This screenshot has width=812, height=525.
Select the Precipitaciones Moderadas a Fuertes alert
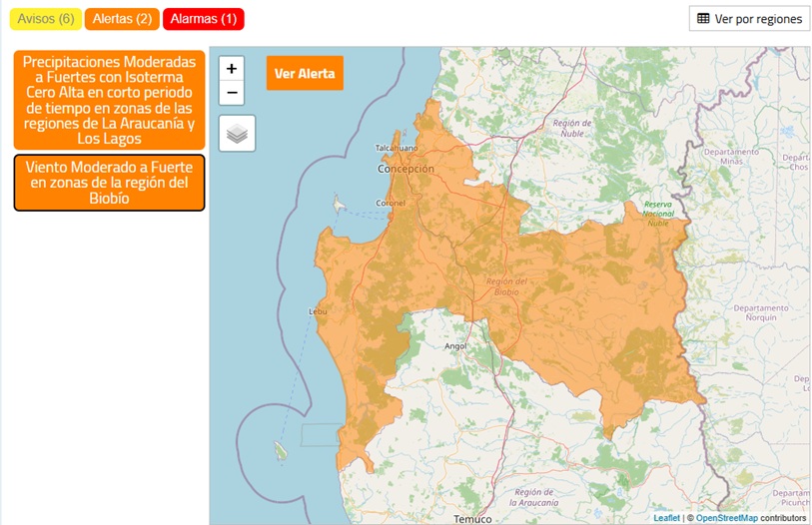click(x=109, y=100)
